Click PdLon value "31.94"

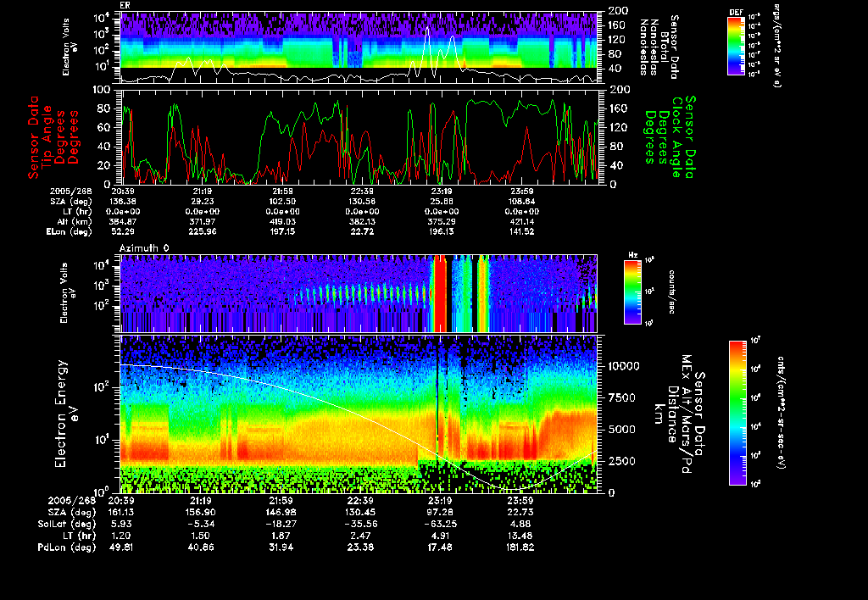[281, 547]
